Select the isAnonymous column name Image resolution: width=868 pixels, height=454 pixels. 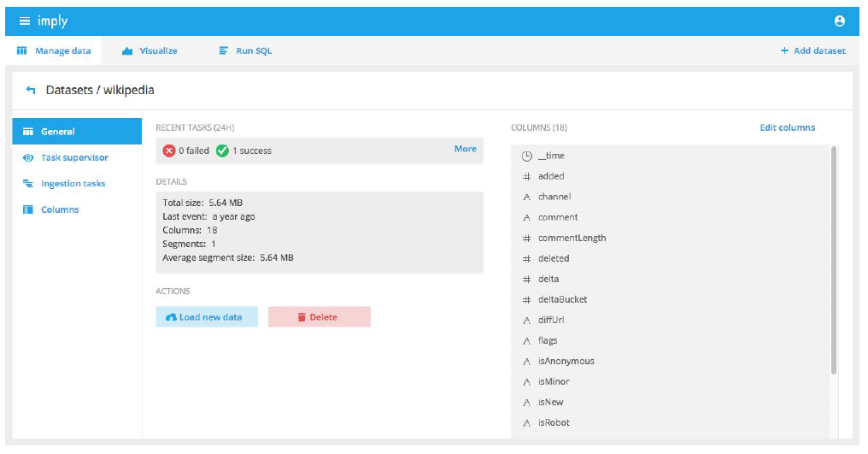pyautogui.click(x=566, y=362)
